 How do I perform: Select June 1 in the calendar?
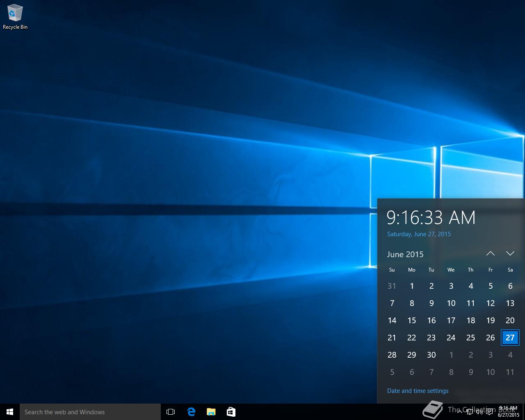411,286
